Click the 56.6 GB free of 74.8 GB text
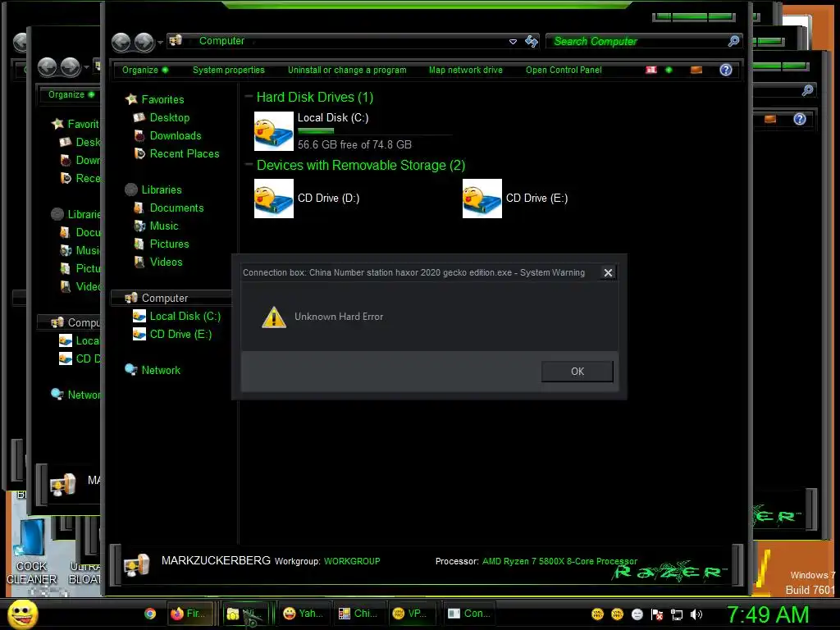840x630 pixels. coord(354,144)
